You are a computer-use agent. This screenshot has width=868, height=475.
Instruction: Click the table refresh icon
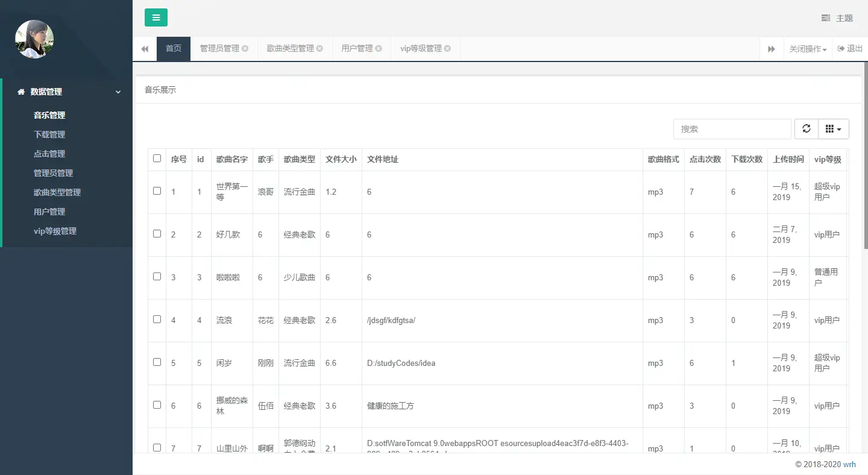click(807, 128)
